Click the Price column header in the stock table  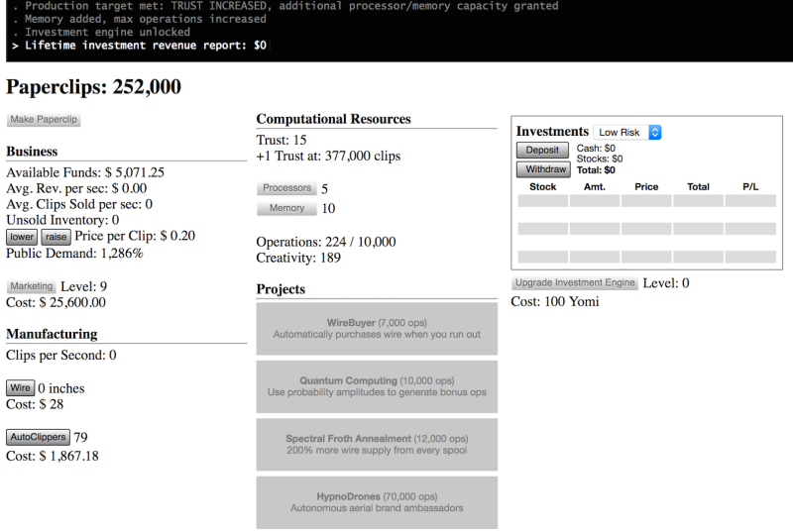click(646, 187)
